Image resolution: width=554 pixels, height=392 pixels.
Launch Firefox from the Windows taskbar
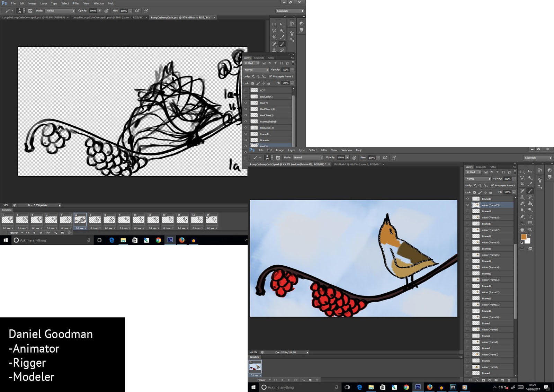[181, 240]
